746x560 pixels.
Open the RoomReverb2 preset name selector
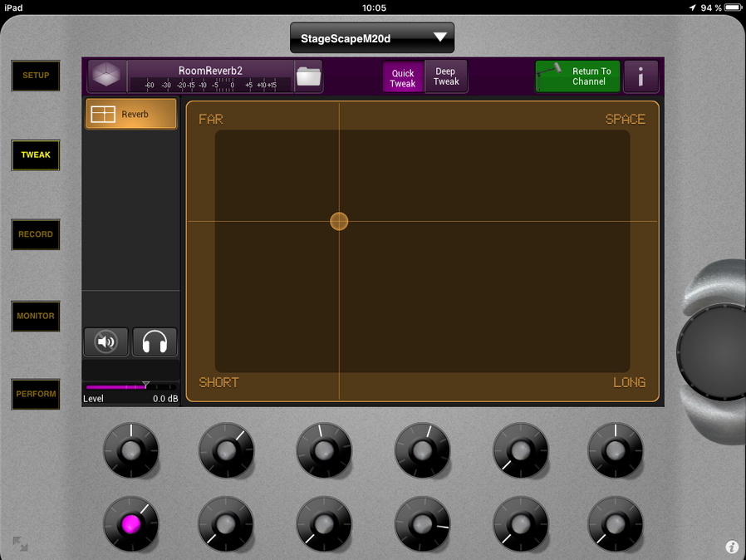[x=210, y=71]
